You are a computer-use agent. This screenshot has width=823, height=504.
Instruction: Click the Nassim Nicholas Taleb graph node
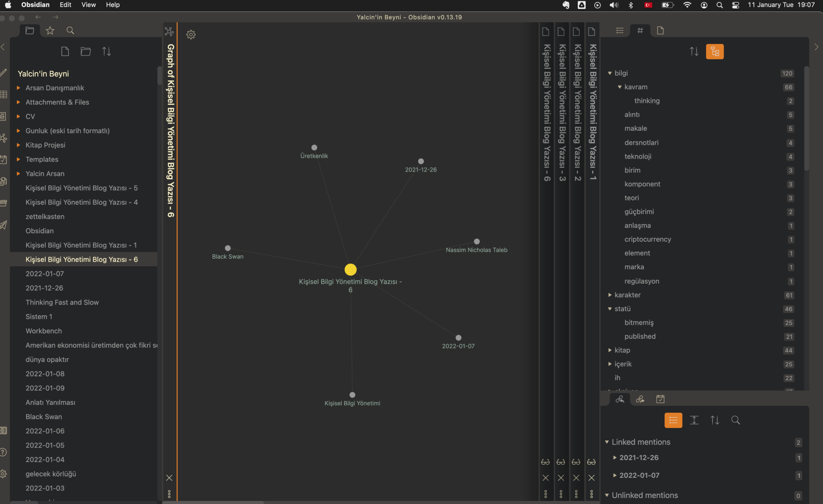(x=477, y=242)
